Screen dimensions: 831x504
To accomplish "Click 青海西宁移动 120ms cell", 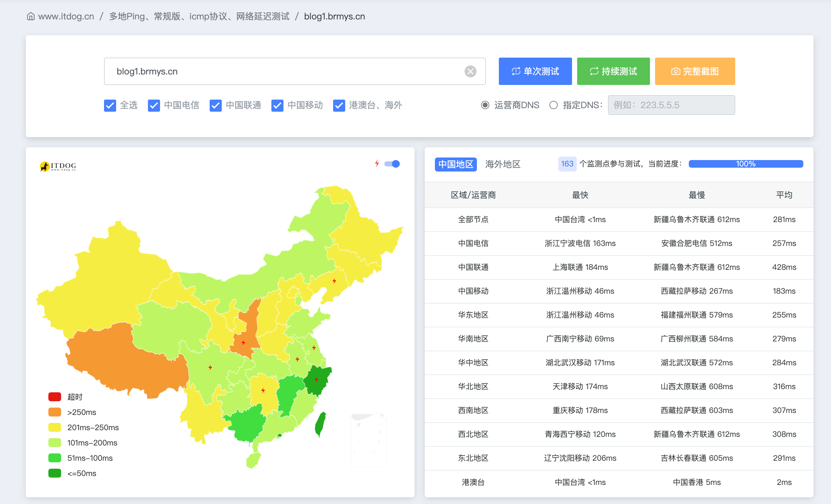I will [x=580, y=434].
